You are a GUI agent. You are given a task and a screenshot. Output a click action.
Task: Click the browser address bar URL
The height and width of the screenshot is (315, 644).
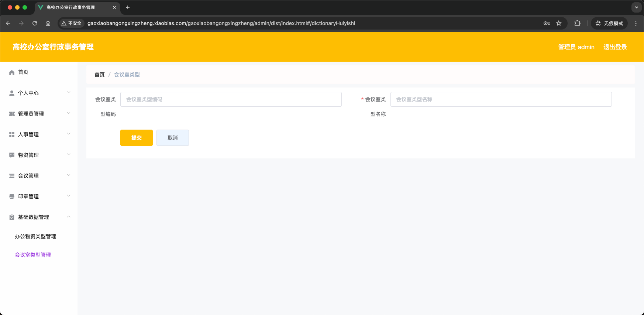pyautogui.click(x=221, y=23)
